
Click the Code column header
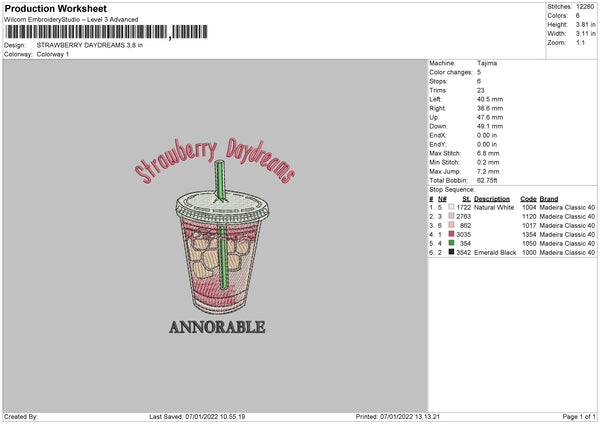528,199
